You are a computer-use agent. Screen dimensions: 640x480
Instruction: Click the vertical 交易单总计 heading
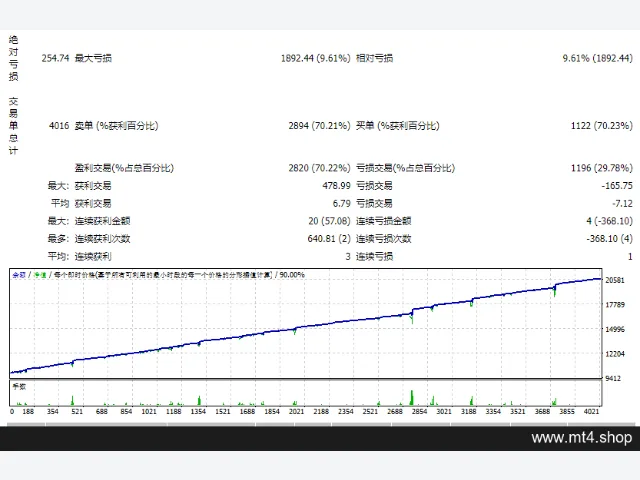[x=13, y=126]
